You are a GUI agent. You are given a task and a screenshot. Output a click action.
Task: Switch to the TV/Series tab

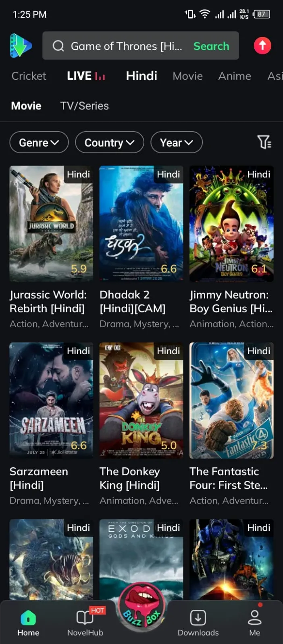coord(84,106)
